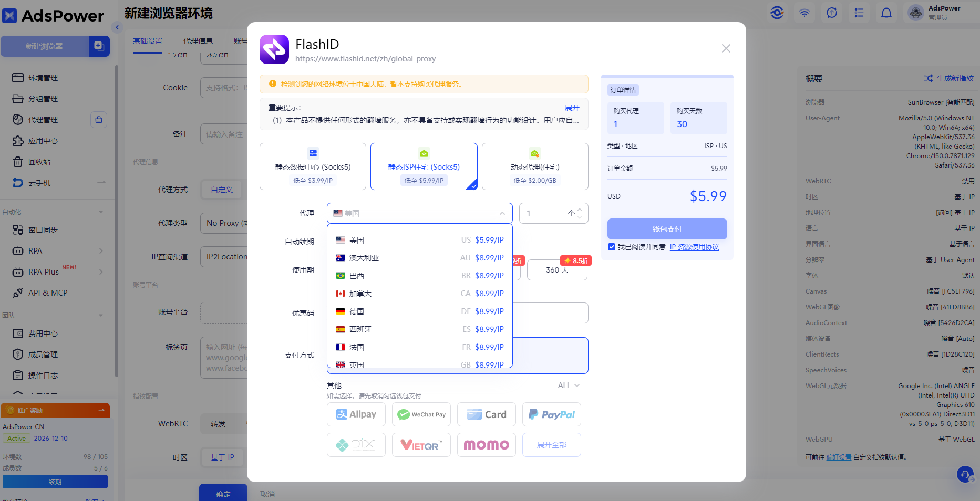Toggle the 我已阅读并同意 agreement checkbox
This screenshot has width=980, height=501.
click(612, 247)
